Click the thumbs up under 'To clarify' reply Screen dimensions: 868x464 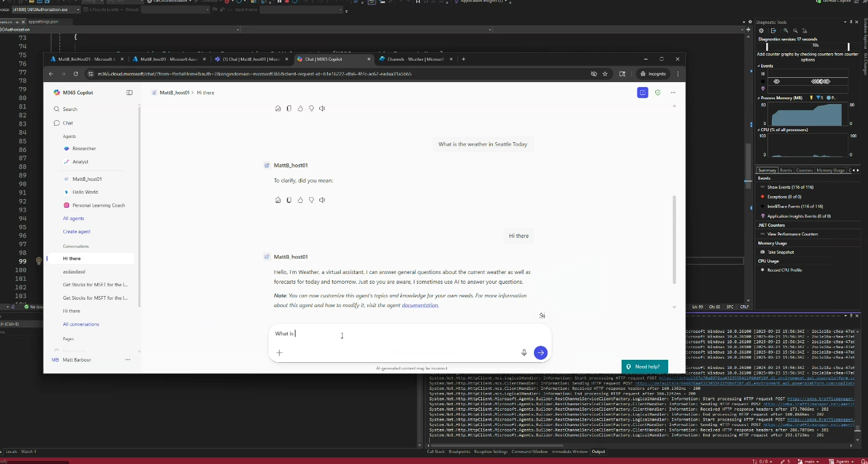tap(300, 200)
